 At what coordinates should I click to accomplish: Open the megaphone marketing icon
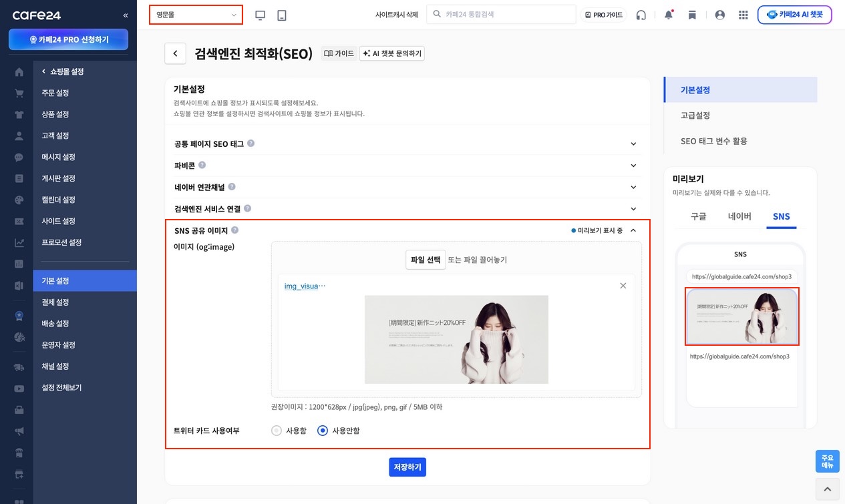point(19,431)
